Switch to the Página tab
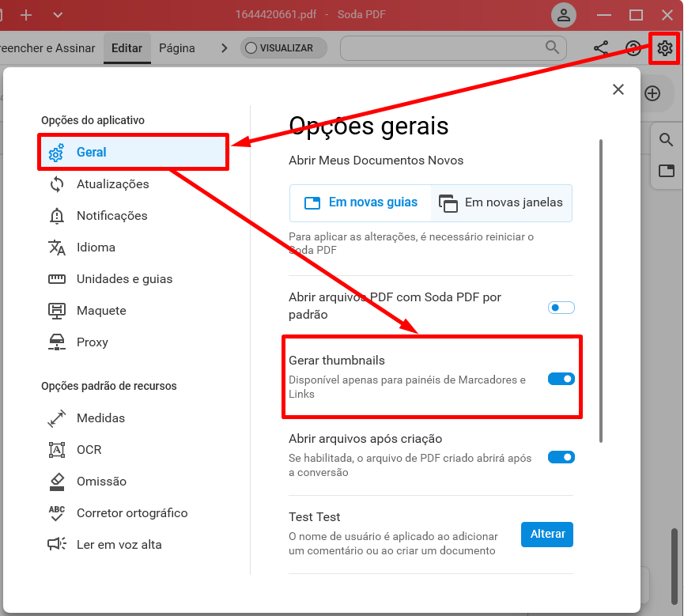 tap(176, 48)
